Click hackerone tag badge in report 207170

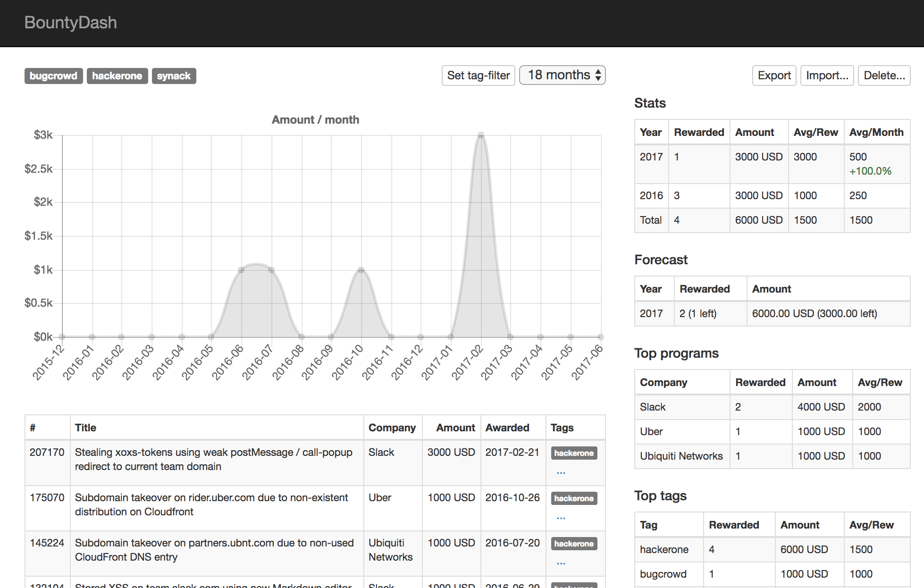tap(574, 453)
